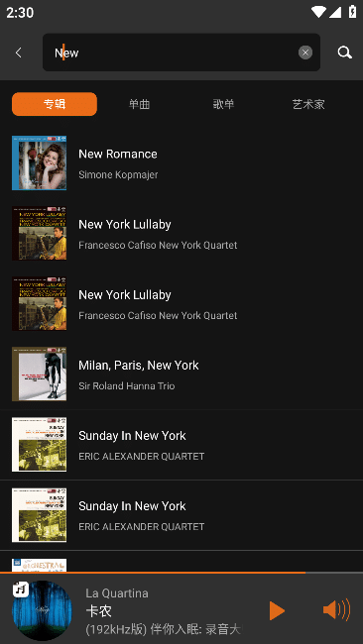Switch to the 艺术家 artists tab
The image size is (363, 644).
pyautogui.click(x=308, y=104)
